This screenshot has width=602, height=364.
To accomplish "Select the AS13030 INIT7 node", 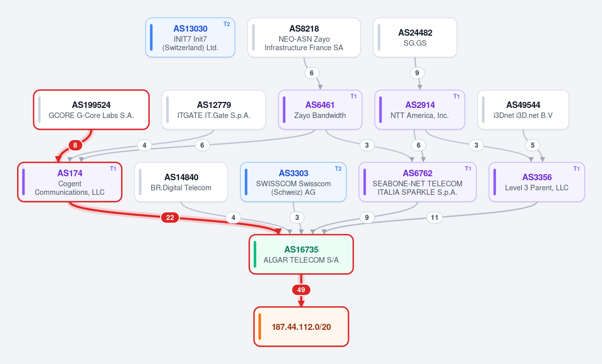I will (x=190, y=38).
